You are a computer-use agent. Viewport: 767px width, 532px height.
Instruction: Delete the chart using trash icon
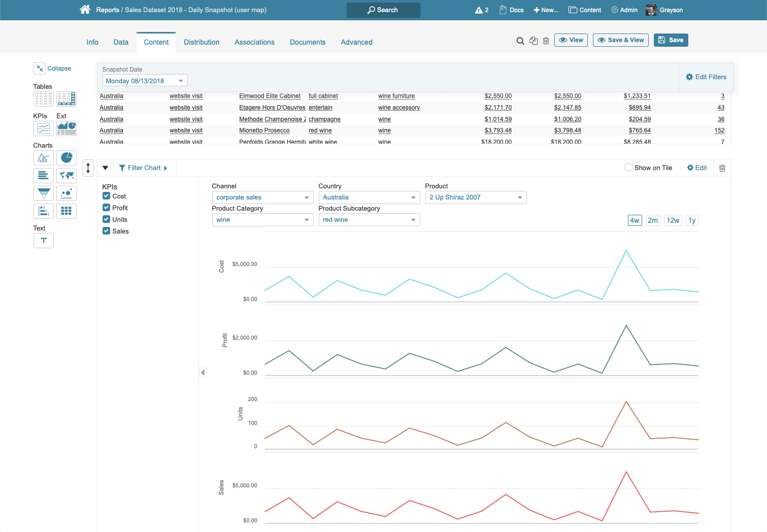tap(722, 168)
